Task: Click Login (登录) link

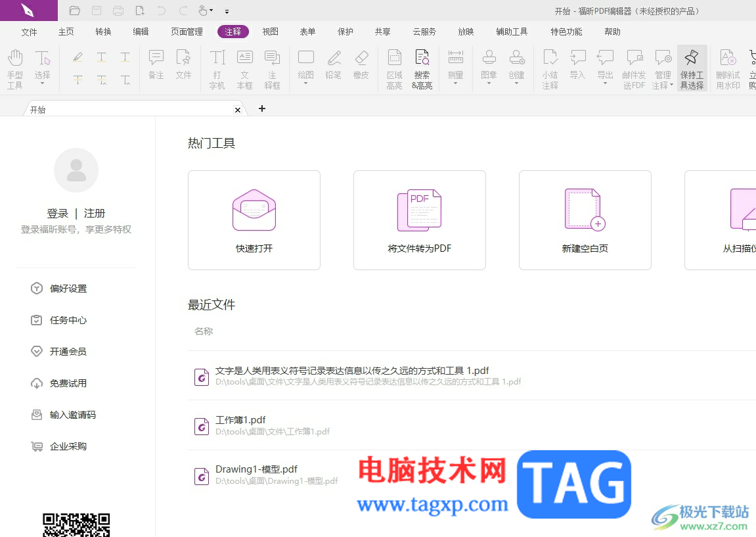Action: click(57, 213)
